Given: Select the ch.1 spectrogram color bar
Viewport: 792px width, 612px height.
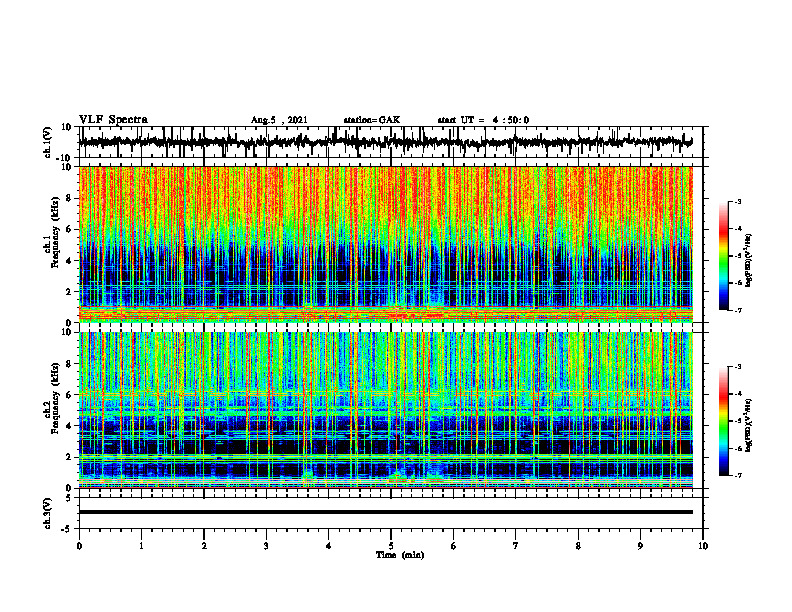Looking at the screenshot, I should click(723, 256).
